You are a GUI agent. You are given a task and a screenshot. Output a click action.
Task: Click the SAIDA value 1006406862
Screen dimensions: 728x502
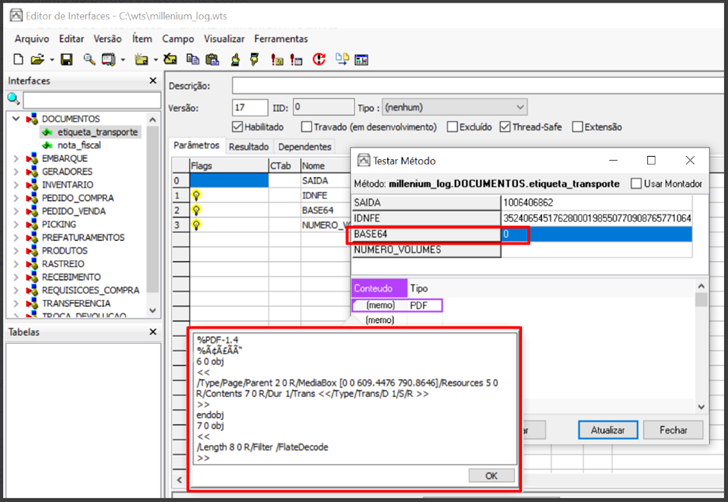[x=597, y=202]
